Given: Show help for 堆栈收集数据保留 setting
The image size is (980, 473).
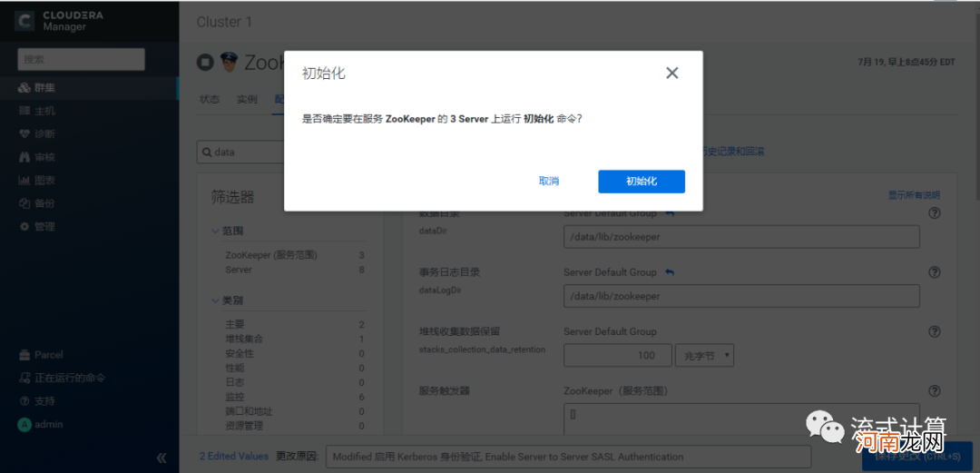Looking at the screenshot, I should point(935,331).
